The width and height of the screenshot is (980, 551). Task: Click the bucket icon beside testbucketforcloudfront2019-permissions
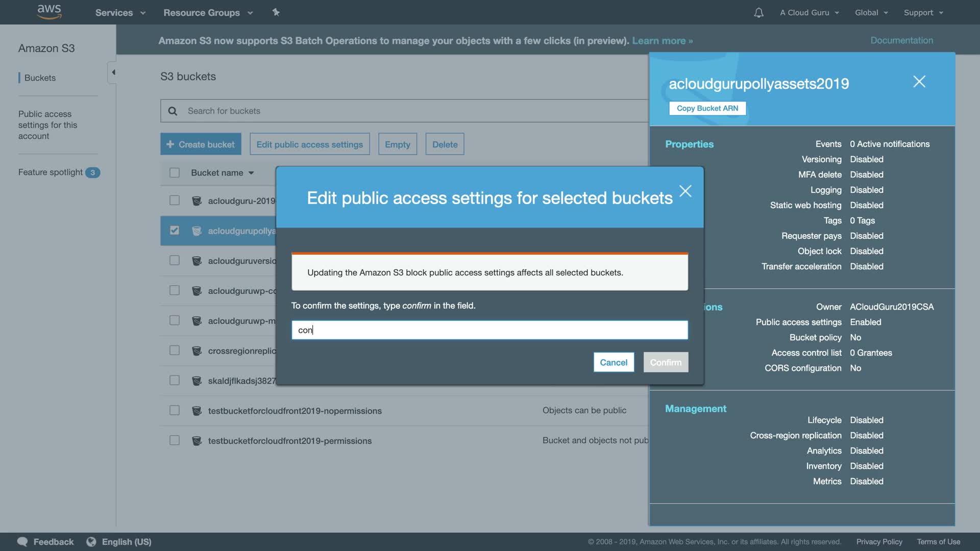tap(197, 441)
